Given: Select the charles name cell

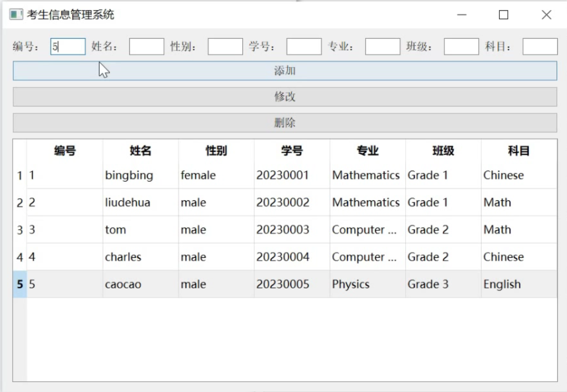Looking at the screenshot, I should [x=141, y=257].
